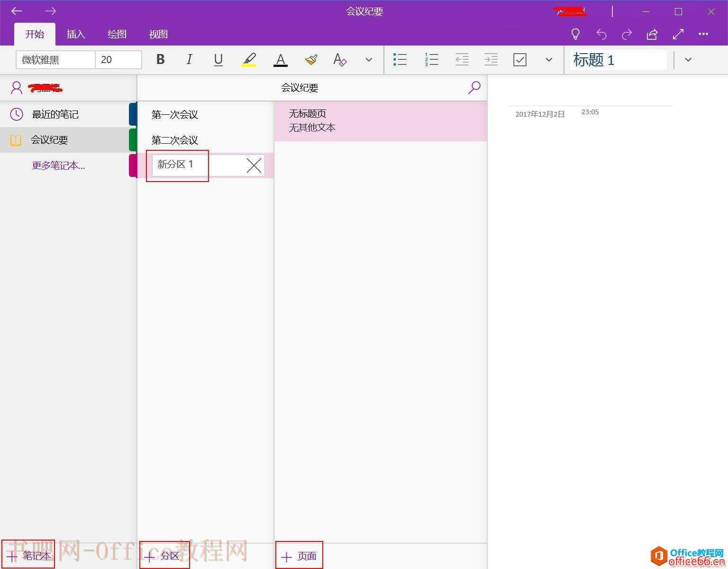Toggle underline formatting

pos(218,59)
